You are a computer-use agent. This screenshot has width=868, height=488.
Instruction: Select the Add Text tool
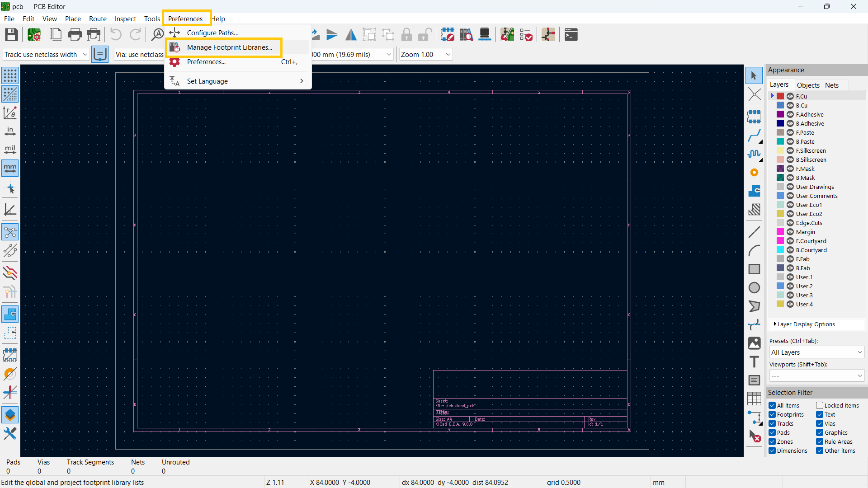pos(754,362)
